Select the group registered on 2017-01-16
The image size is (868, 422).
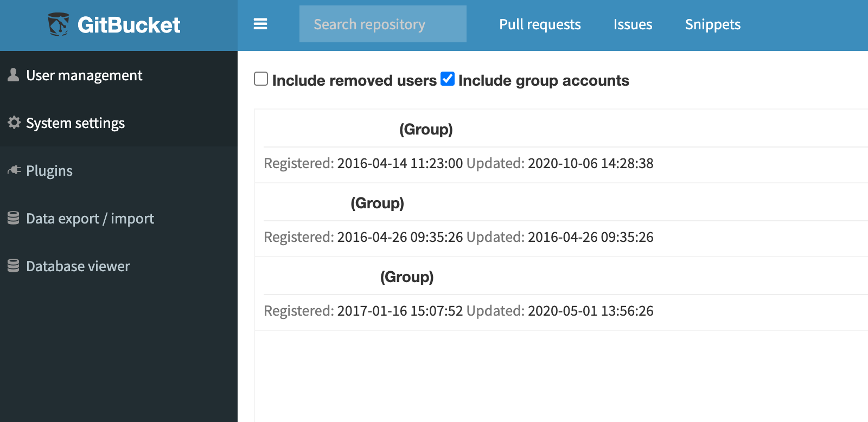pos(319,277)
